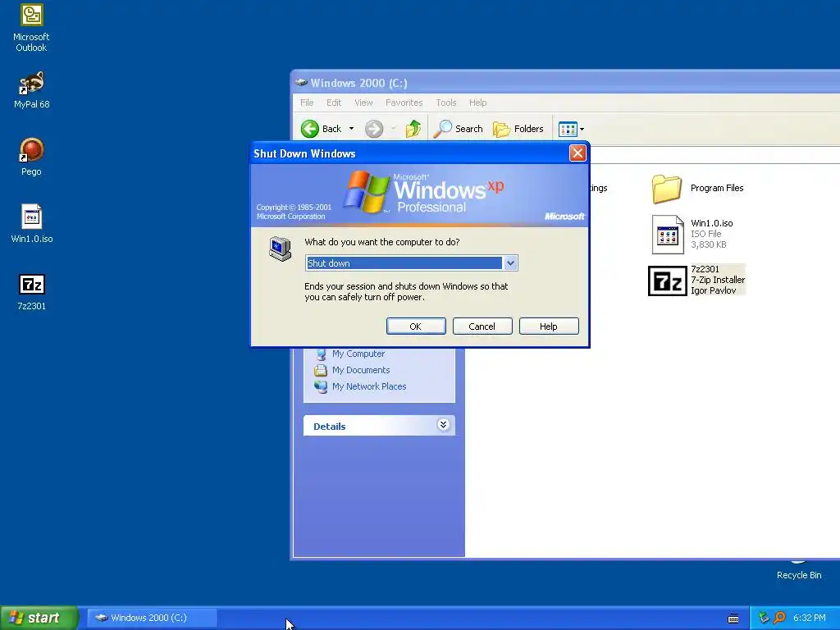This screenshot has width=840, height=630.
Task: Select 7z2301 installer icon on the desktop
Action: 32,292
